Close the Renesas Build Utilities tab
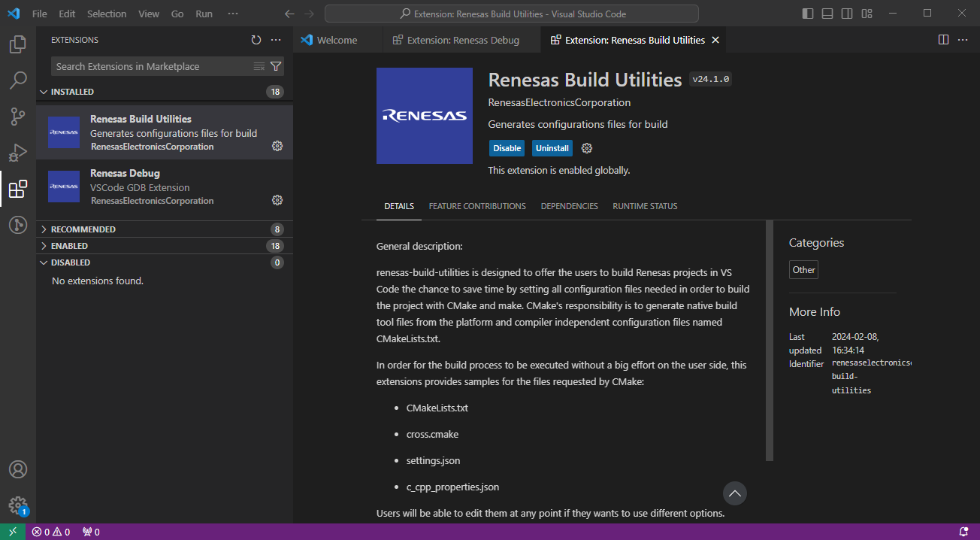The image size is (980, 540). [715, 40]
